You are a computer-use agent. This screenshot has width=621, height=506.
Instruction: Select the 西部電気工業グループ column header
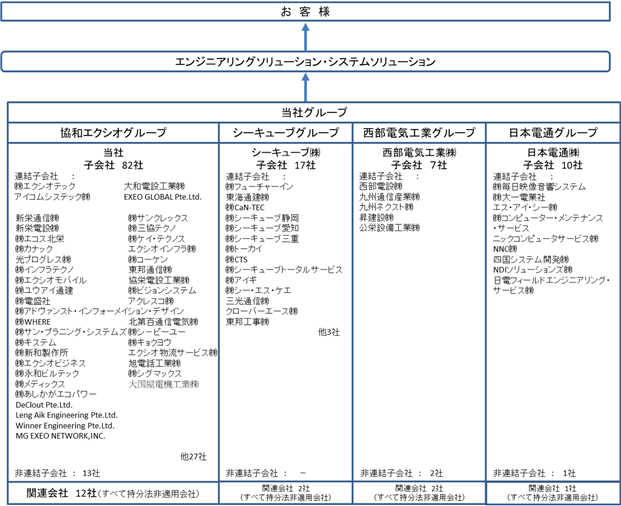419,133
